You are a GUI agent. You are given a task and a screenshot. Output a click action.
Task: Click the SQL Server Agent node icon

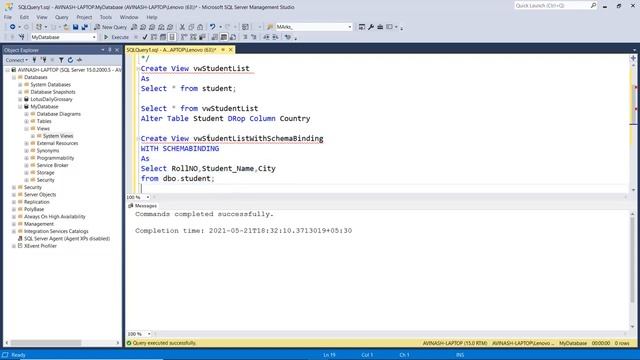[20, 238]
